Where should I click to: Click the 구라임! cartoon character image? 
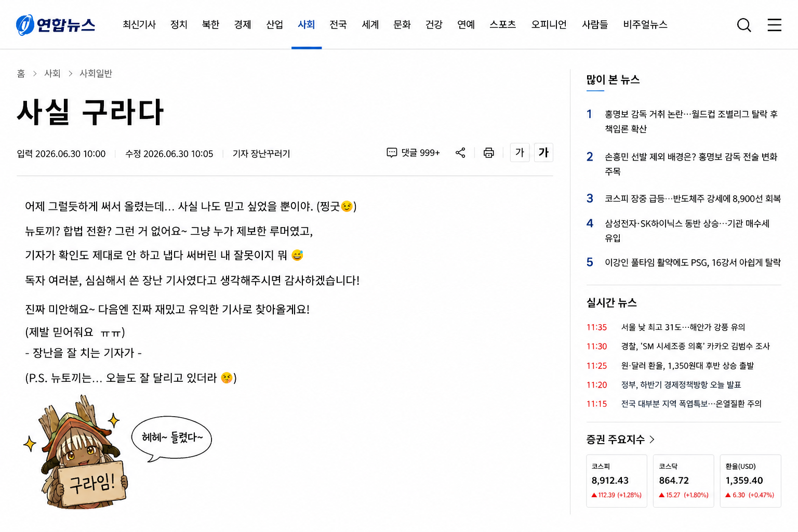[x=76, y=453]
